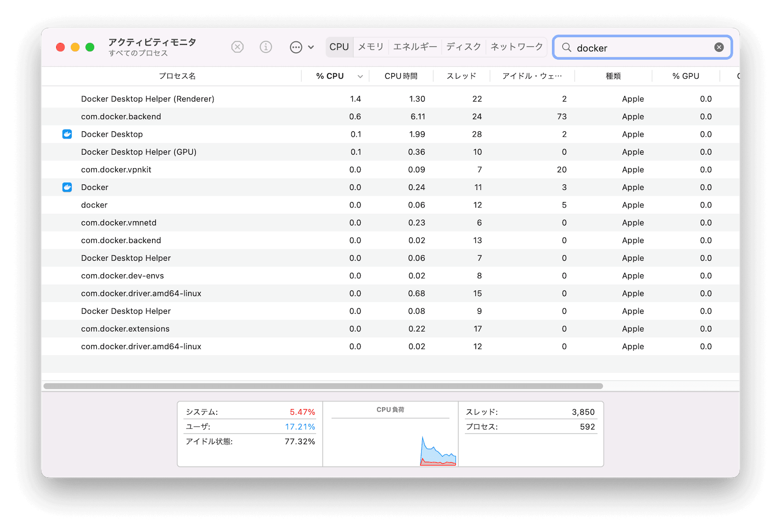Screen dimensions: 781x532
Task: Select com.docker.driver.amd64-linux row with 12 threads
Action: pos(390,347)
